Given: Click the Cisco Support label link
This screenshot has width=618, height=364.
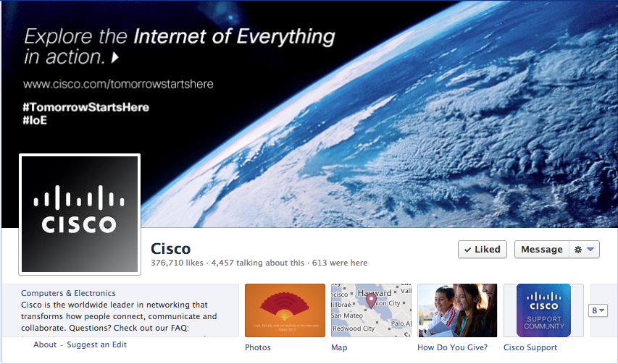Looking at the screenshot, I should pos(530,347).
